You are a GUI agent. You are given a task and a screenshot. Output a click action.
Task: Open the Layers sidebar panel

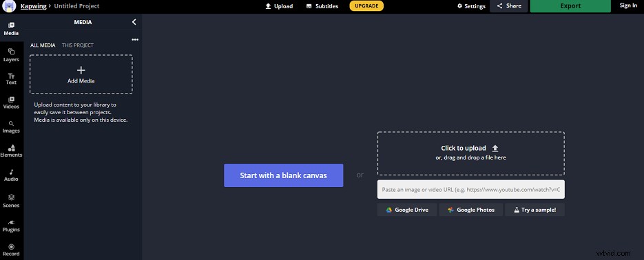pos(11,55)
